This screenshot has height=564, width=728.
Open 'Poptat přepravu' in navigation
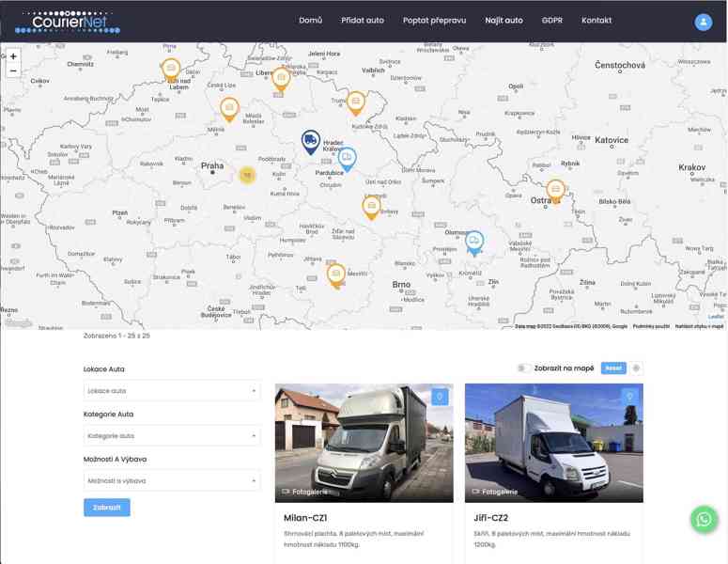434,21
